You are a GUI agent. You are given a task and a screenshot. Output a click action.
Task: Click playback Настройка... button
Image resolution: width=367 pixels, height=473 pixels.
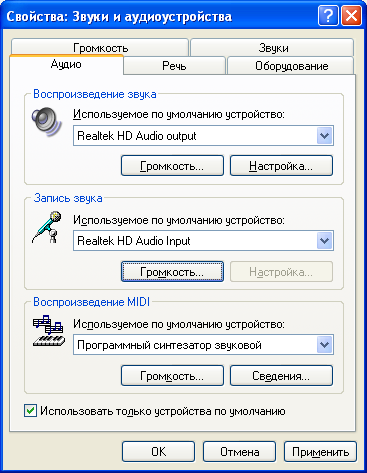281,166
